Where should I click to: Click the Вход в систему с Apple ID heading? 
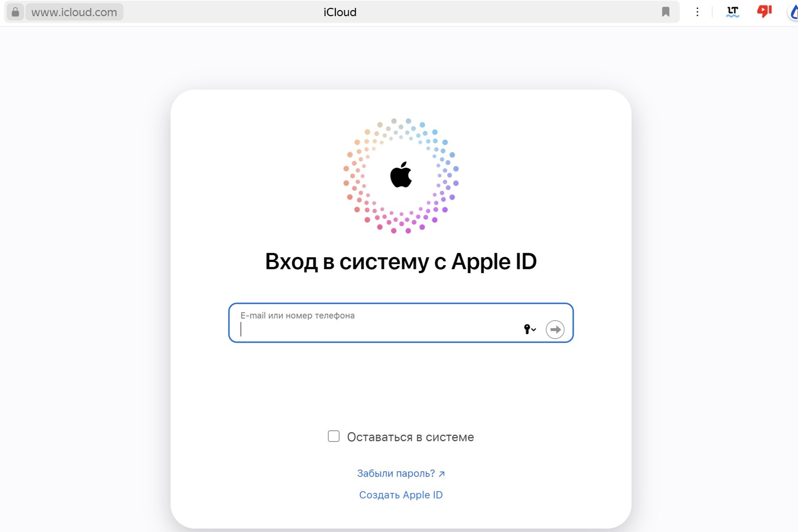coord(401,262)
